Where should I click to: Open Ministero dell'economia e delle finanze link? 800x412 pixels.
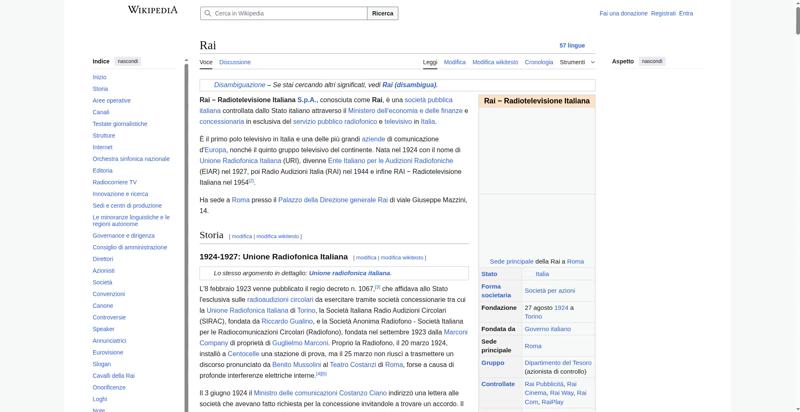point(405,111)
